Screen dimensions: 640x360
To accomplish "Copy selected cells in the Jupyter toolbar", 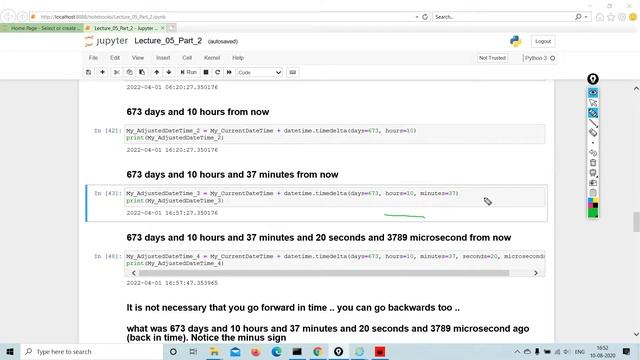I will click(x=129, y=72).
